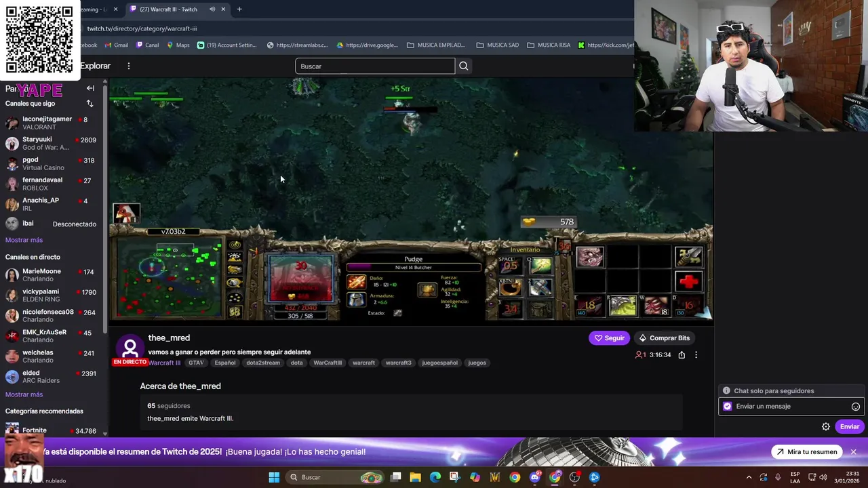Viewport: 868px width, 488px height.
Task: Click the Explorar navigation link
Action: click(x=95, y=66)
